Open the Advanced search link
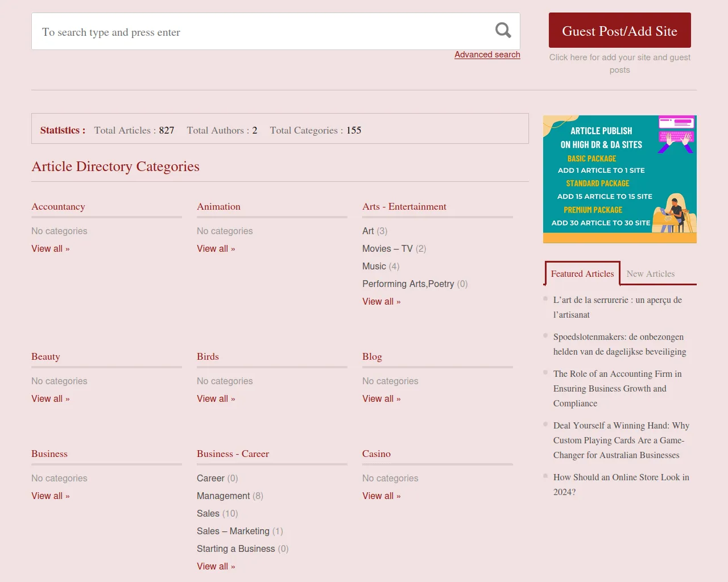The image size is (728, 582). click(487, 55)
